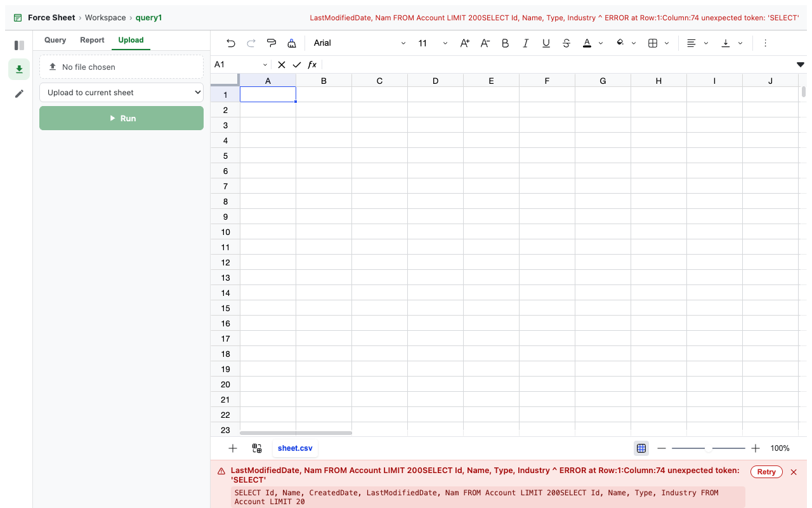The width and height of the screenshot is (812, 508).
Task: Switch to the Query tab
Action: click(x=55, y=40)
